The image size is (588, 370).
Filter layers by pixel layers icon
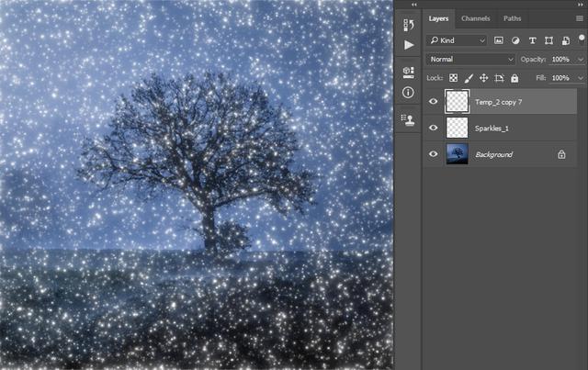498,40
